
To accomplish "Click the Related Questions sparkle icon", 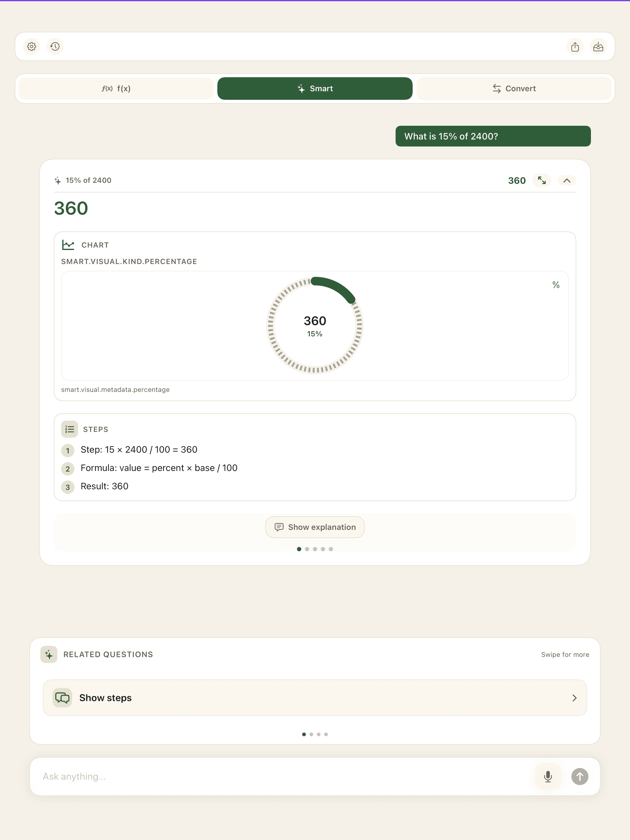I will pos(49,654).
